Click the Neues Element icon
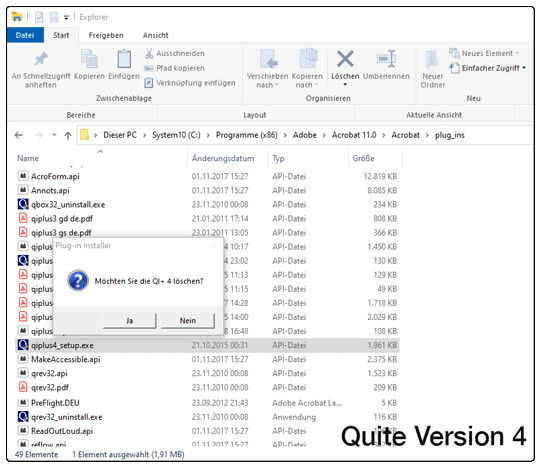Screen dimensions: 540x467 point(454,53)
